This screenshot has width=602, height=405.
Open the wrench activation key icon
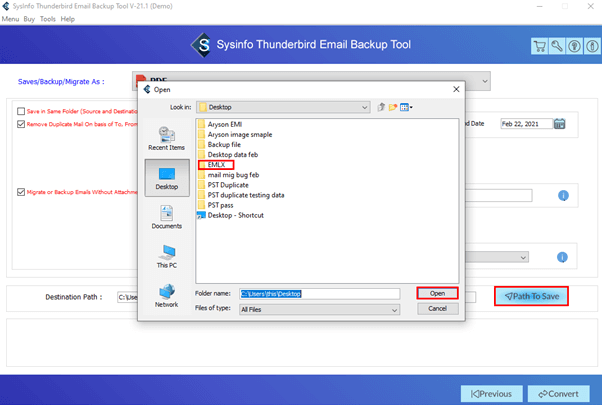[x=557, y=46]
